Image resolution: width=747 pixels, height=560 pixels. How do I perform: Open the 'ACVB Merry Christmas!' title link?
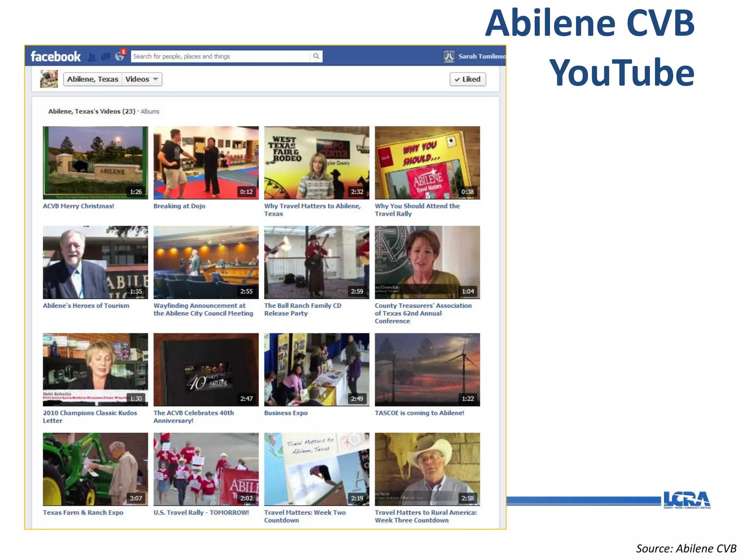(78, 206)
